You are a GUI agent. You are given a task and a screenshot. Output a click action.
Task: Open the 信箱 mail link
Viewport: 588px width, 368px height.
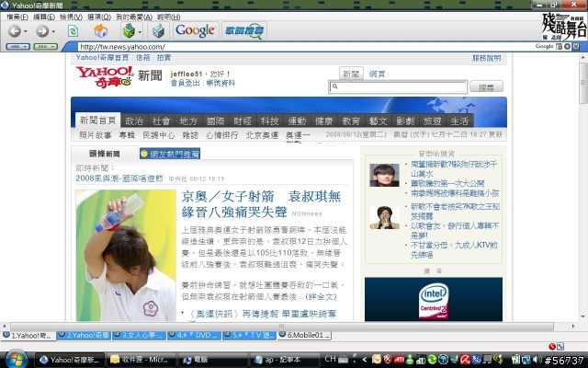(x=143, y=57)
